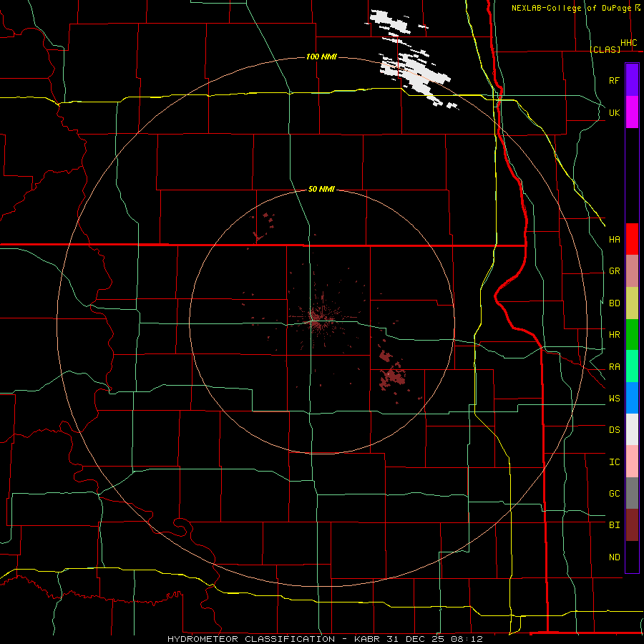The height and width of the screenshot is (644, 644).
Task: Click the DS white legend swatch
Action: 632,429
